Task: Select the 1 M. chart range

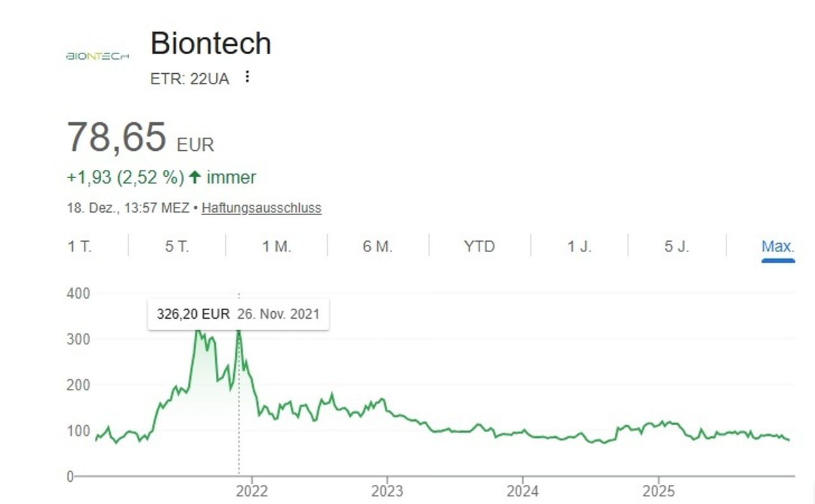Action: [279, 246]
